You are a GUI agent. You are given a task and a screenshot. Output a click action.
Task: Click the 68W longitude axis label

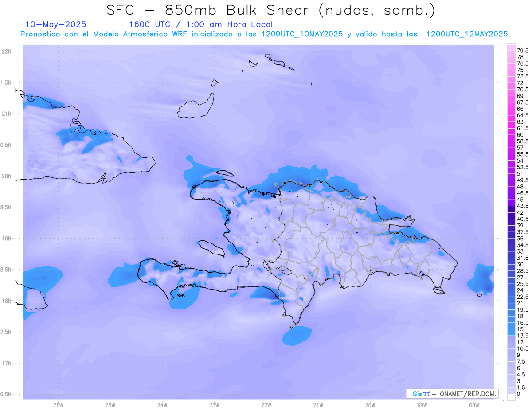pos(474,405)
